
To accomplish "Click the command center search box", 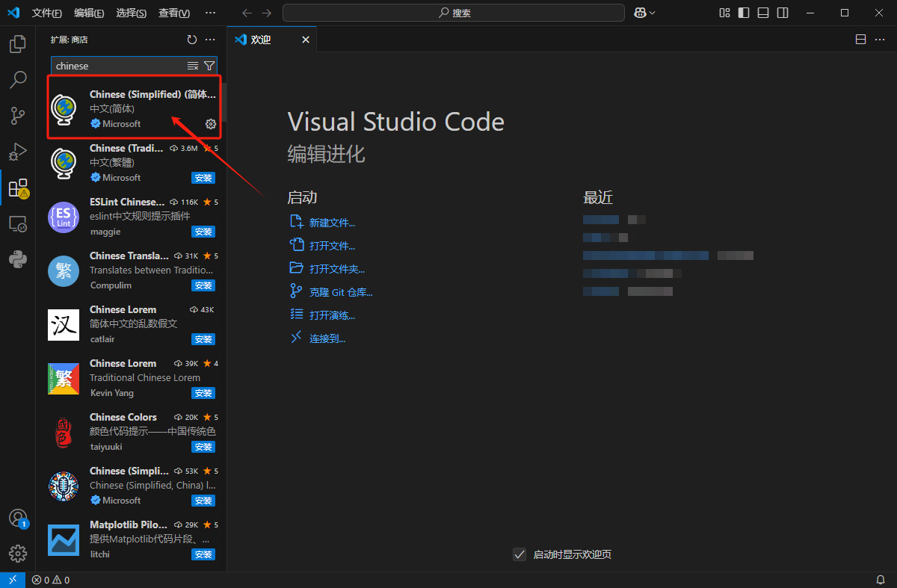I will (453, 13).
